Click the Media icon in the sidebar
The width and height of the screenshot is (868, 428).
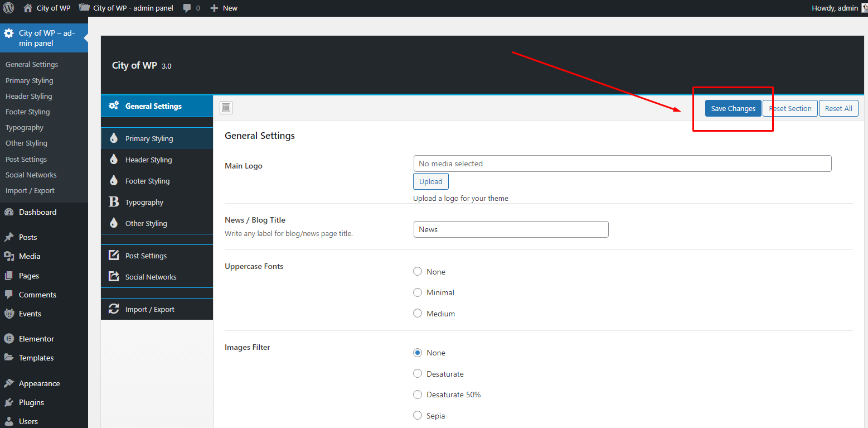coord(8,256)
